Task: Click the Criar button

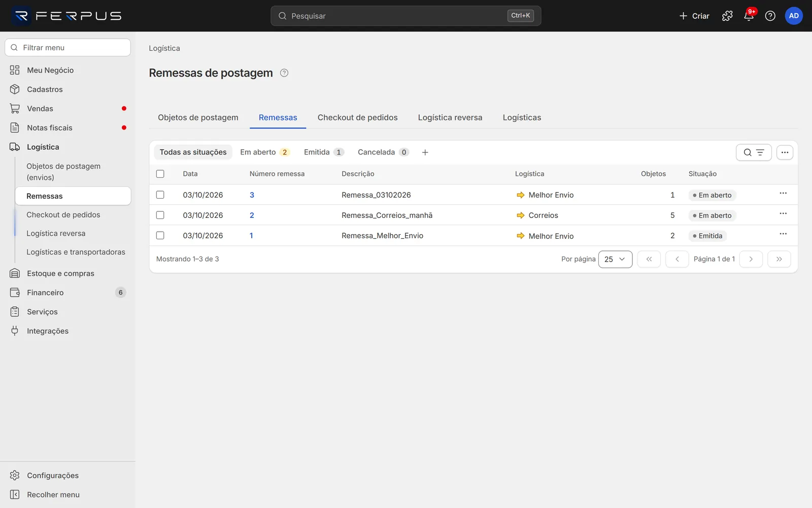Action: click(694, 16)
